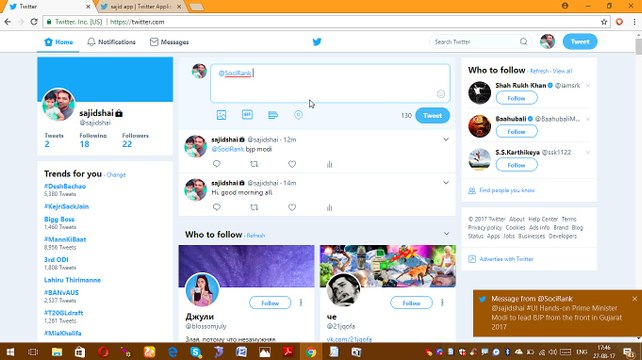642x360 pixels.
Task: Reply to the "bjp modi" tweet
Action: click(x=217, y=164)
